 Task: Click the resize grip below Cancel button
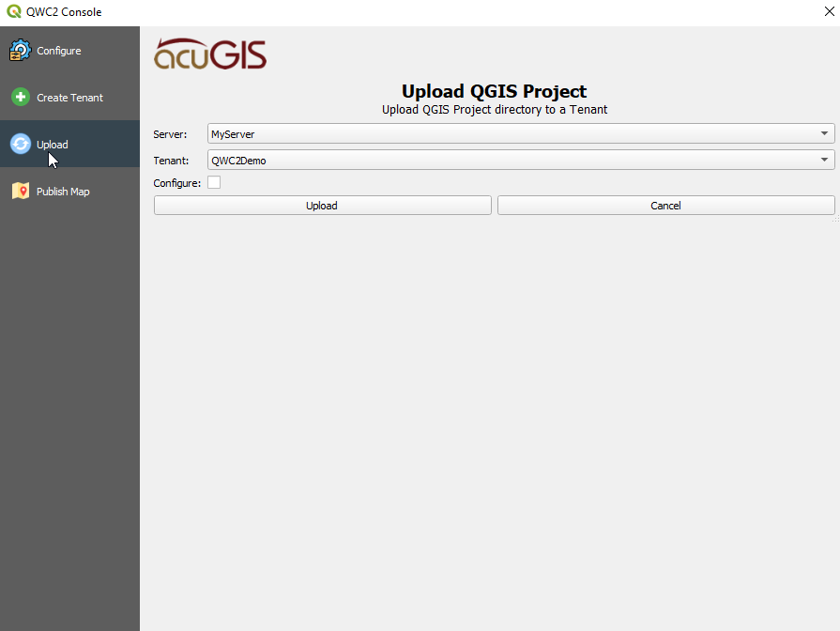coord(835,219)
